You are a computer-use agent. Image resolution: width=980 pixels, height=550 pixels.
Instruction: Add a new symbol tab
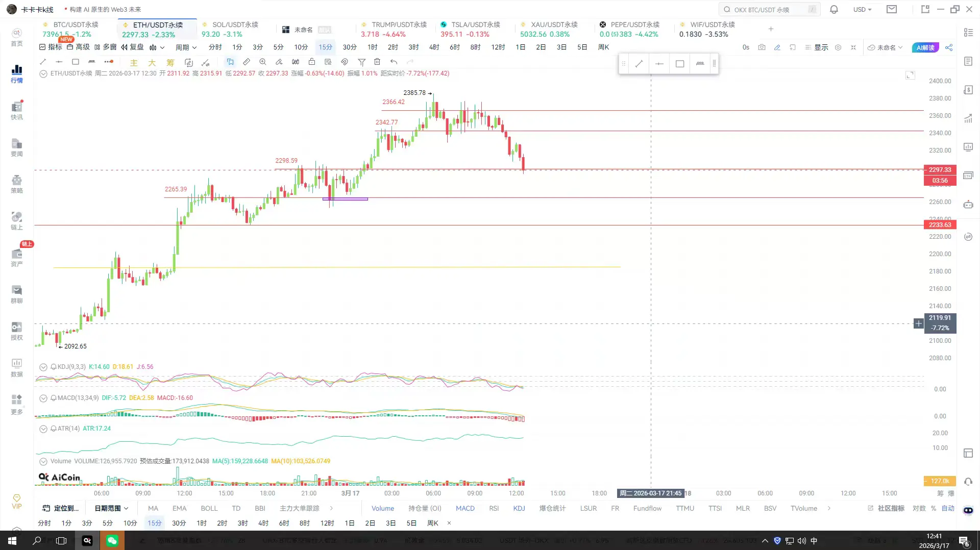771,29
